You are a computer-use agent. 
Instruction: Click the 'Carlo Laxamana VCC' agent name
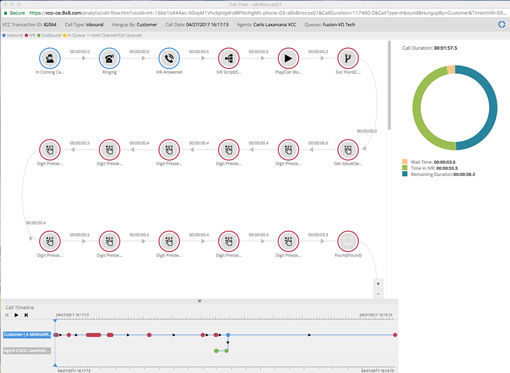tap(275, 25)
